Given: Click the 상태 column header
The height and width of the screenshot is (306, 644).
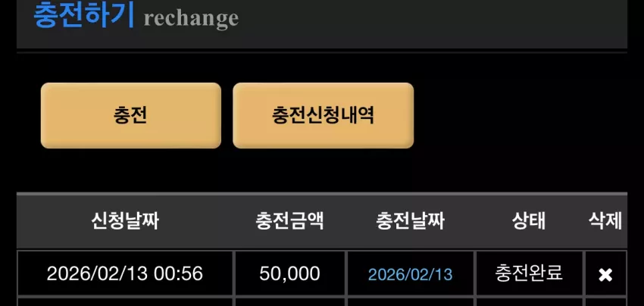Looking at the screenshot, I should [x=529, y=221].
